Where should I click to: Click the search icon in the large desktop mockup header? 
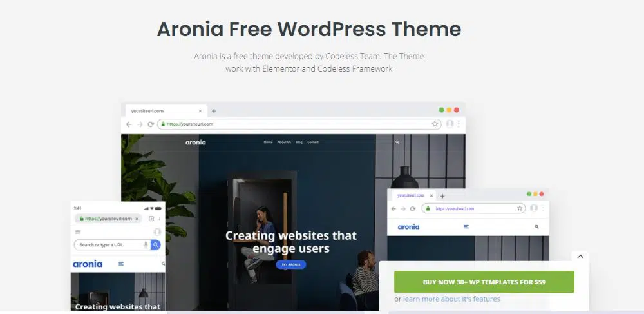coord(397,142)
